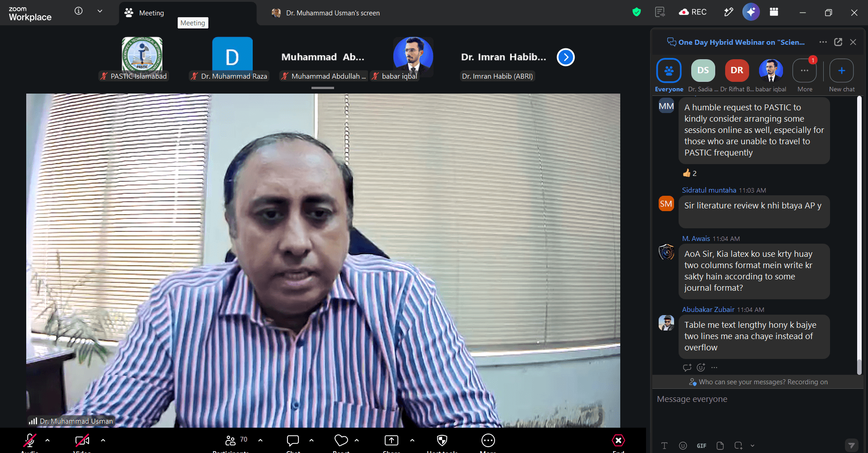Expand the chat options caret
Image resolution: width=868 pixels, height=453 pixels.
tap(311, 440)
